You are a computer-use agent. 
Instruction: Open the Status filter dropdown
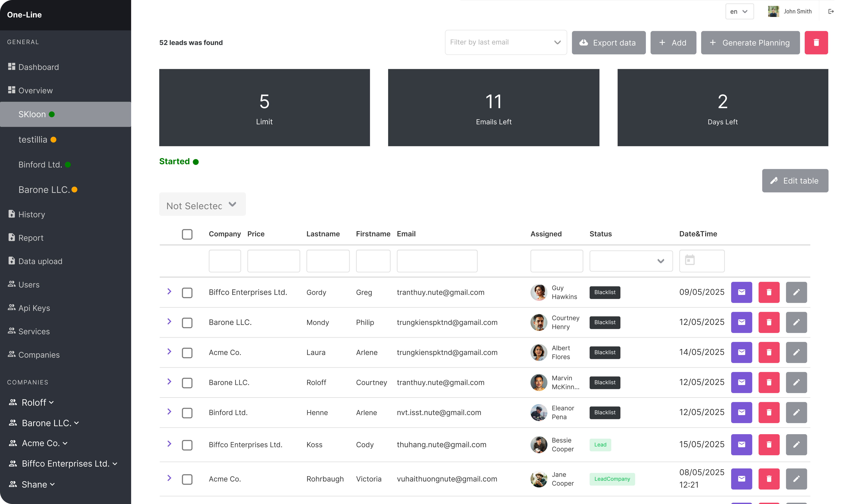[631, 261]
